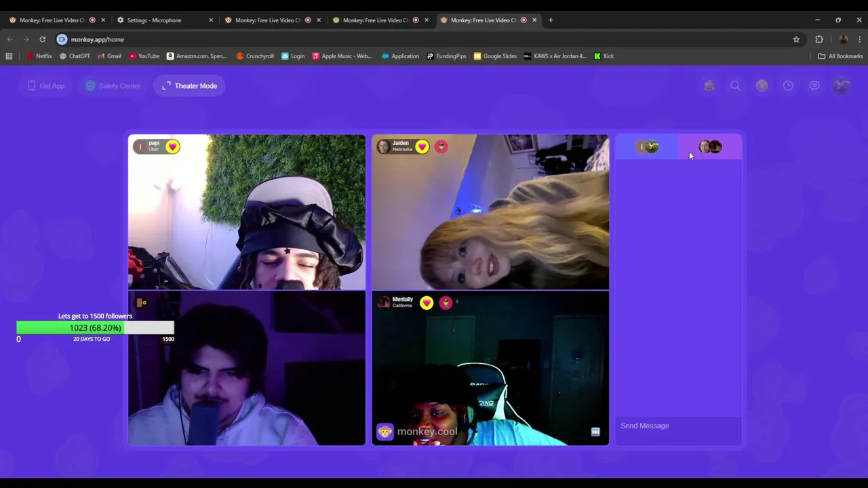Send a heart to papi
The image size is (868, 488).
tap(173, 146)
